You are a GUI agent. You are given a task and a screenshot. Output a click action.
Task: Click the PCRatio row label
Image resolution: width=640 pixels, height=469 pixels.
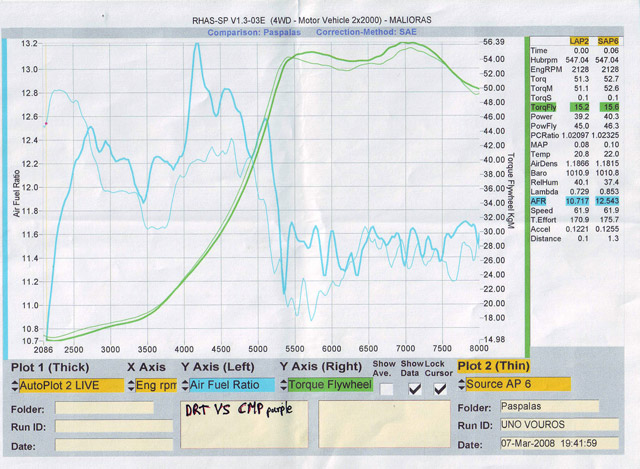pyautogui.click(x=545, y=135)
